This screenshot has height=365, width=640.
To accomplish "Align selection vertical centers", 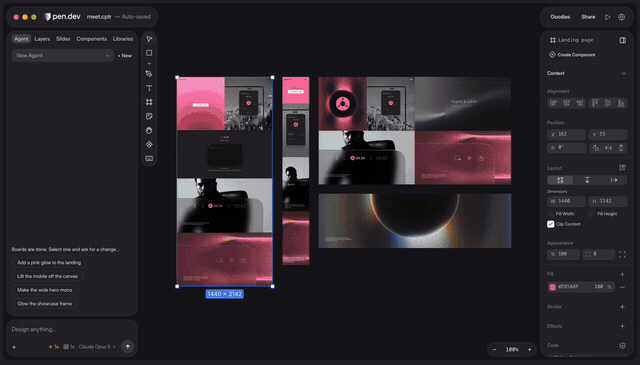I will 608,103.
